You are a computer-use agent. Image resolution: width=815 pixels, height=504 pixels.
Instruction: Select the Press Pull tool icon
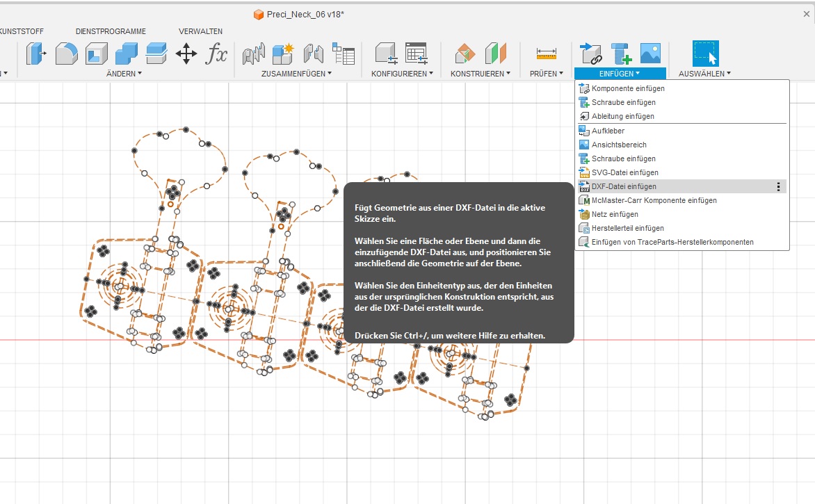[36, 54]
